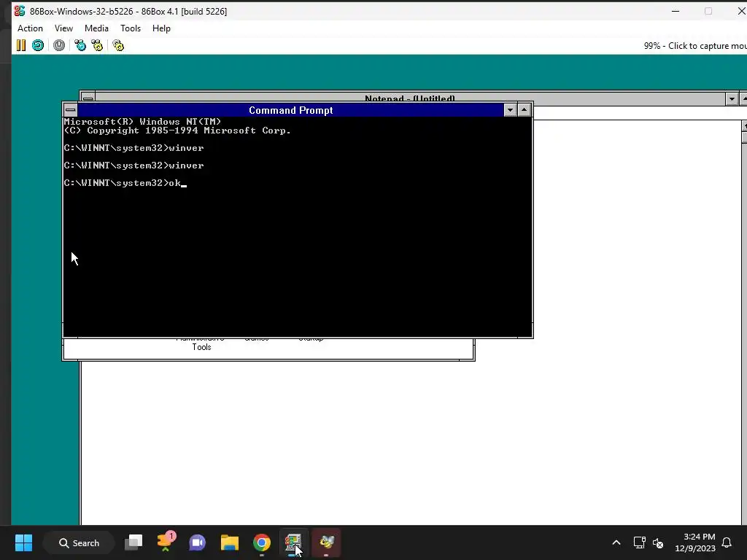The image size is (747, 560).
Task: Open the emulator settings gear icon
Action: click(118, 45)
